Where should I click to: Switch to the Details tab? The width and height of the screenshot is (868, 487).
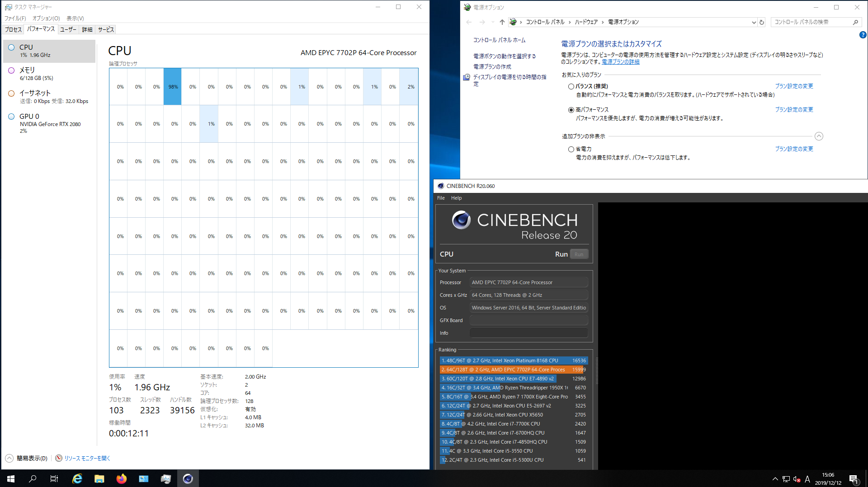tap(87, 29)
